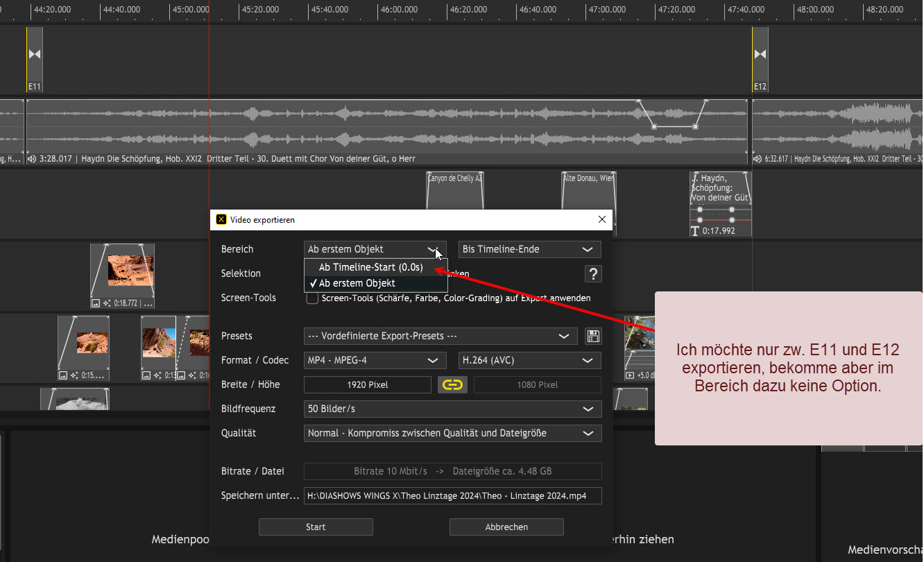Click the Abbrechen button
The width and height of the screenshot is (924, 562).
click(506, 527)
